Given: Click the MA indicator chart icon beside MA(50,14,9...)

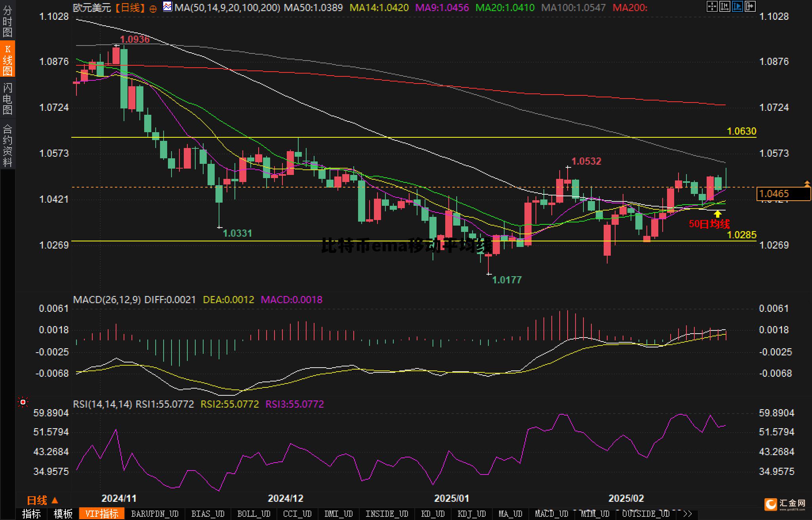Looking at the screenshot, I should point(168,7).
